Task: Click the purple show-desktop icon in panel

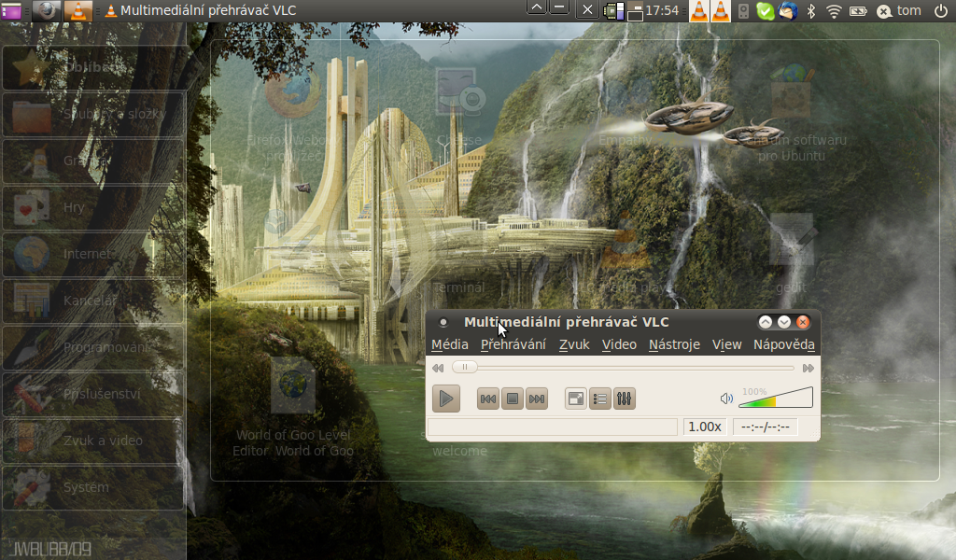Action: point(11,11)
